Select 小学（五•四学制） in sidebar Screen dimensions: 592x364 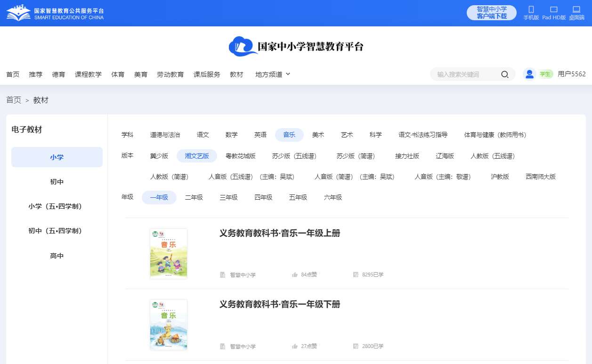click(57, 206)
